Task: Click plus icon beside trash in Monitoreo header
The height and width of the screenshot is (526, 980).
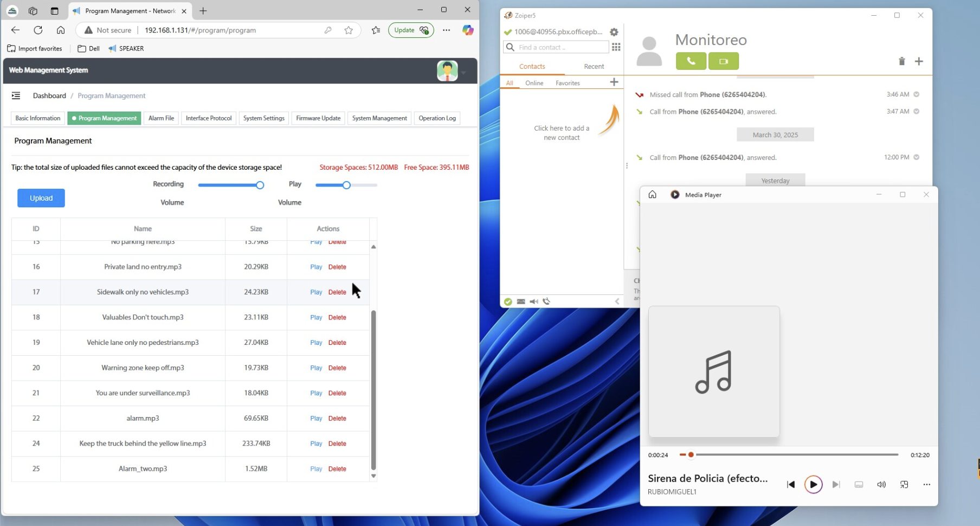Action: tap(919, 61)
